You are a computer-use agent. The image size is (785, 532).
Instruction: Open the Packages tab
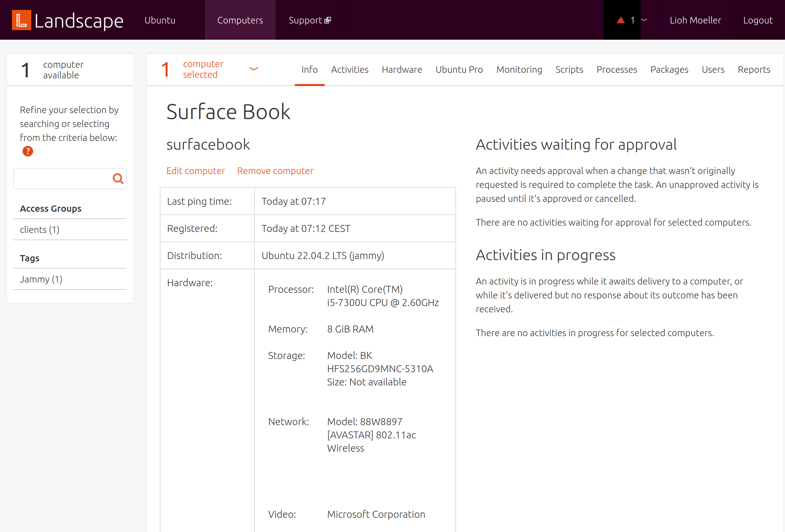669,69
